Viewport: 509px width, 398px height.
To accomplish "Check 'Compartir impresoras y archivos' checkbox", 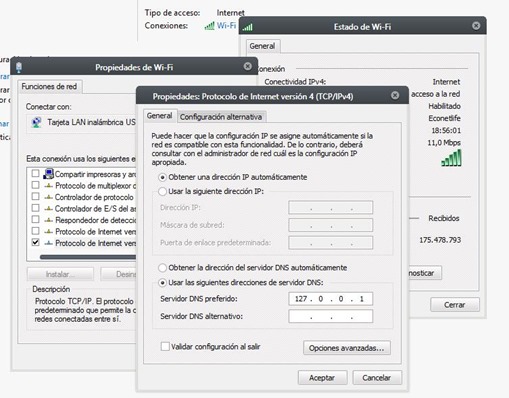I will point(35,173).
